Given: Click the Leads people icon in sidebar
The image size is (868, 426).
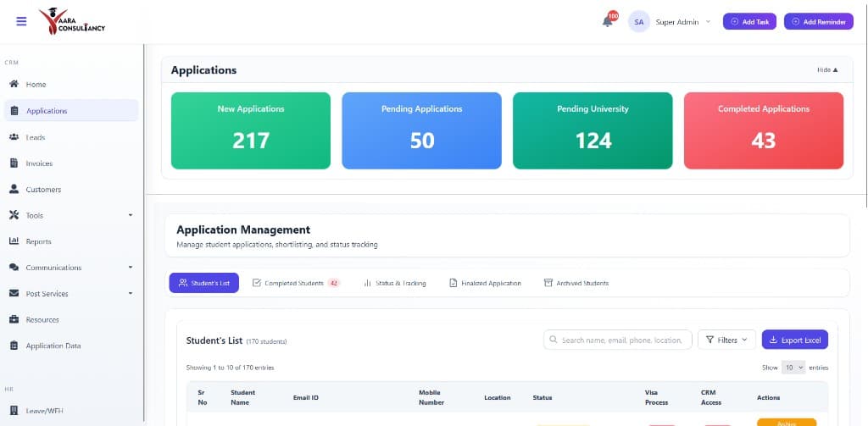Looking at the screenshot, I should tap(14, 136).
